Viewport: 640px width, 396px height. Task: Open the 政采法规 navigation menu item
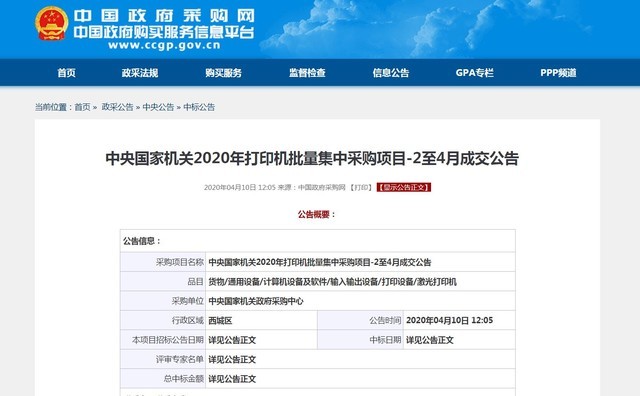[x=140, y=73]
